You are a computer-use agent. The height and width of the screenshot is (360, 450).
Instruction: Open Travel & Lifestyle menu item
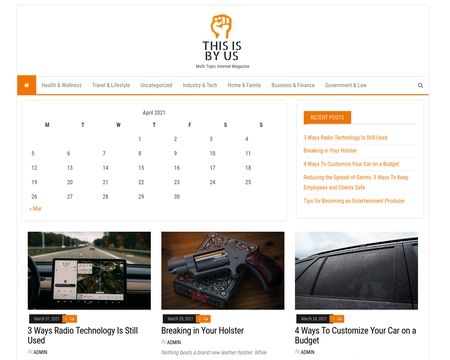click(111, 85)
